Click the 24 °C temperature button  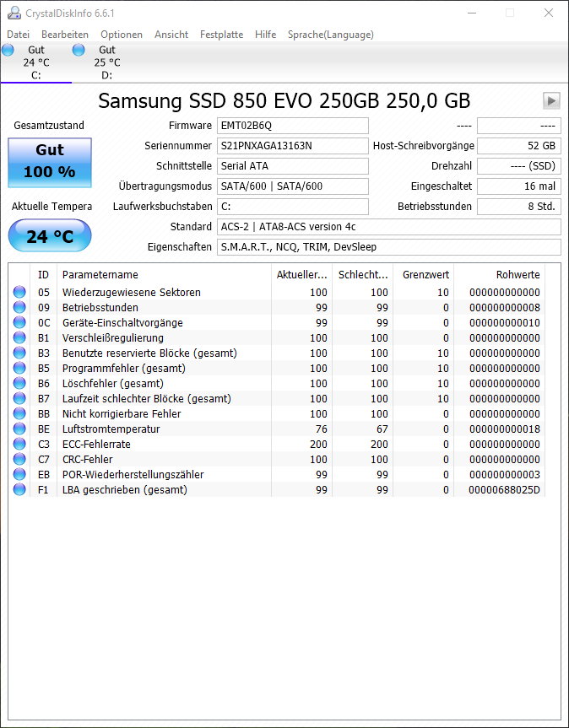pos(50,236)
